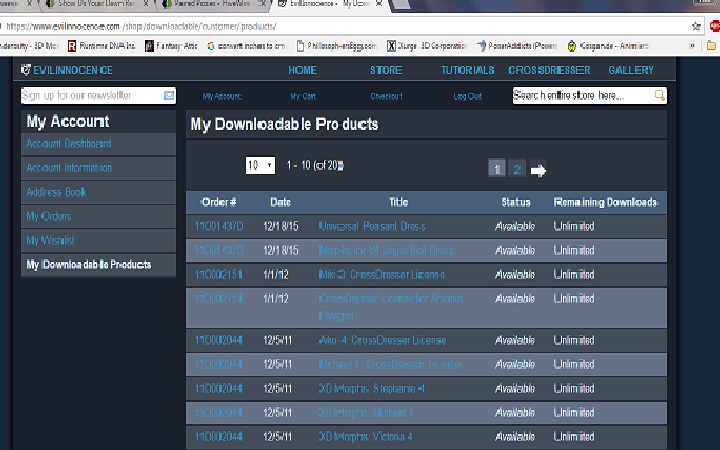Open Account Dashboard in the sidebar
Screen dimensions: 720x450
tap(68, 144)
